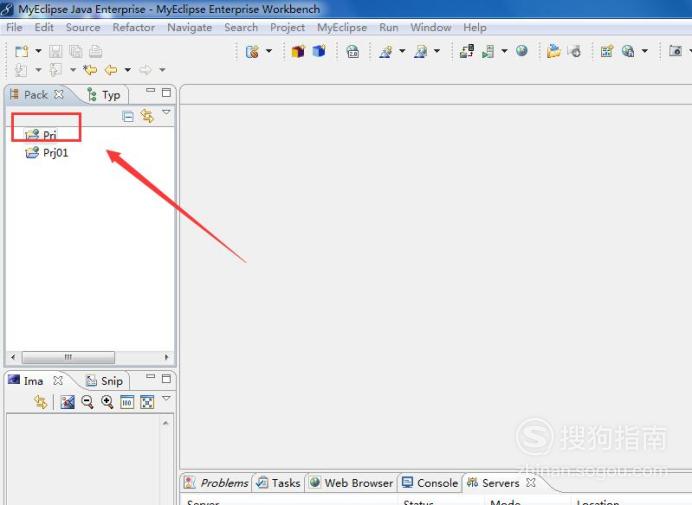The width and height of the screenshot is (692, 505).
Task: Zoom in in Image Preview
Action: coord(107,402)
